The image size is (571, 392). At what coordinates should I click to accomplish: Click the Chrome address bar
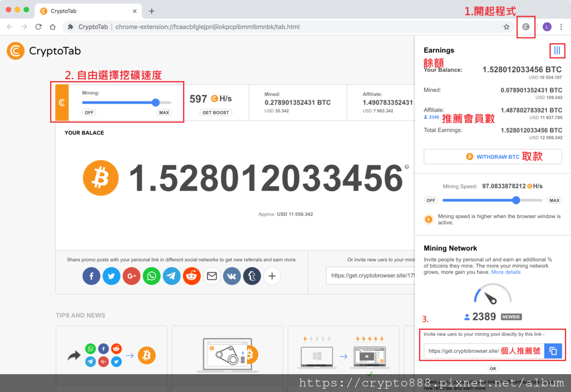pyautogui.click(x=288, y=27)
